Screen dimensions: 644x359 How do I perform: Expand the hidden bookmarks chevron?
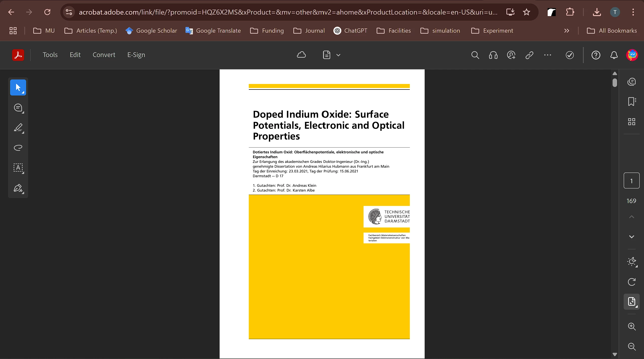[x=567, y=31]
